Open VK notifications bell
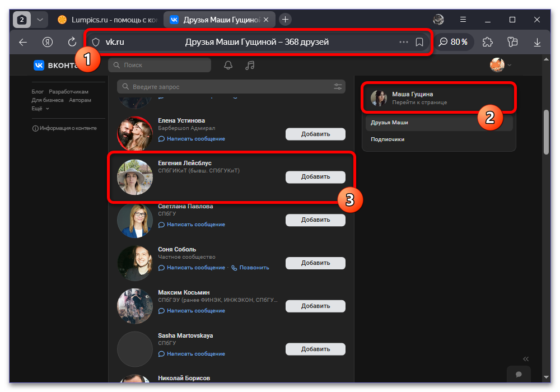The image size is (560, 392). 228,65
